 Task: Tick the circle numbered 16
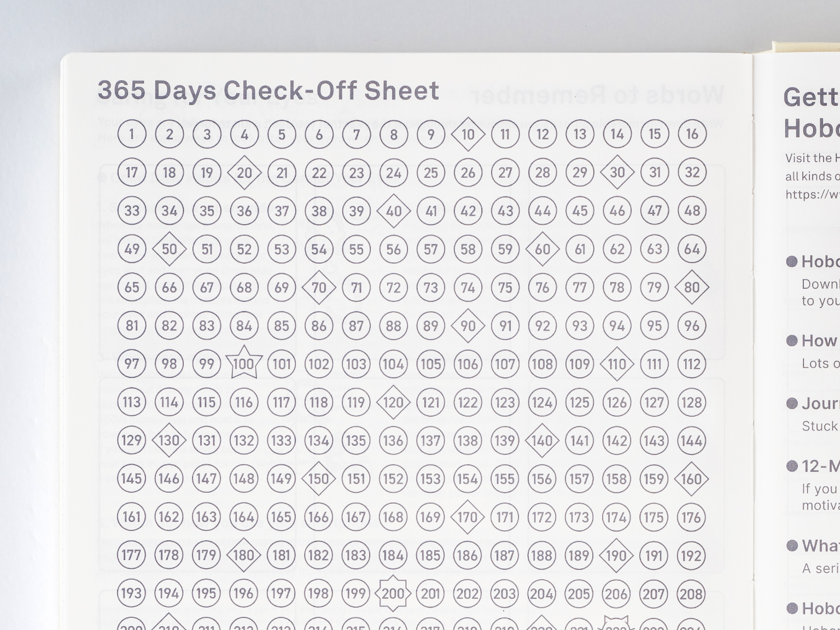click(x=692, y=134)
